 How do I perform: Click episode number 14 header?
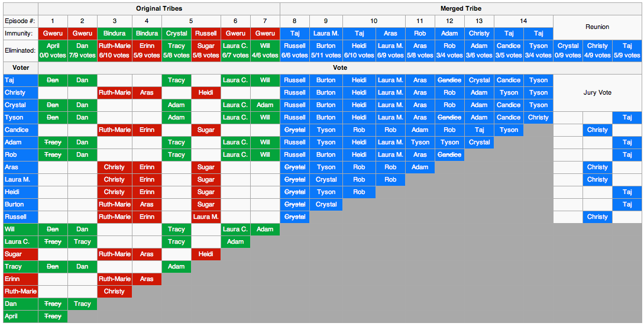click(523, 21)
